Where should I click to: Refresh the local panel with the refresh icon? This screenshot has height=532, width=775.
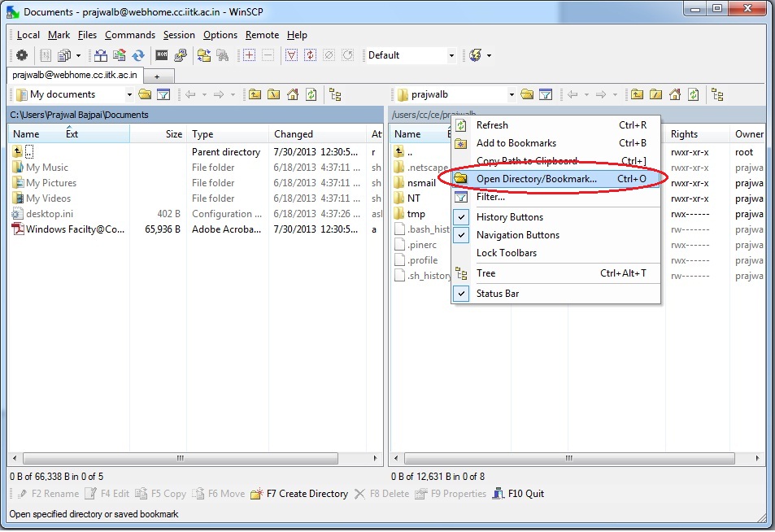pos(312,94)
